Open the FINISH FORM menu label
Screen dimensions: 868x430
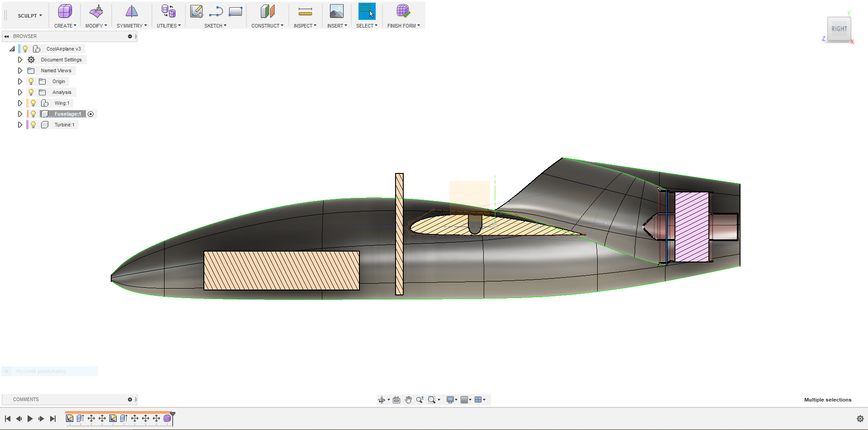403,26
